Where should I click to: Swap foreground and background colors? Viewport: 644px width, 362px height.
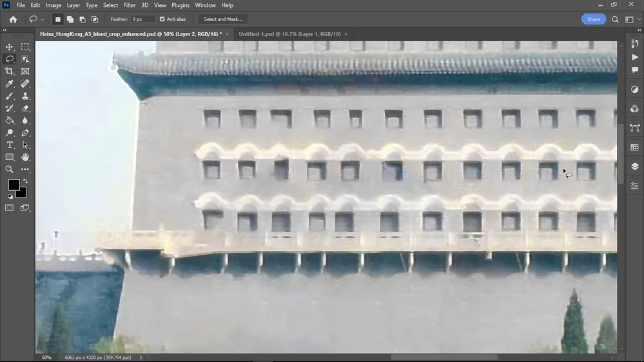[x=26, y=181]
